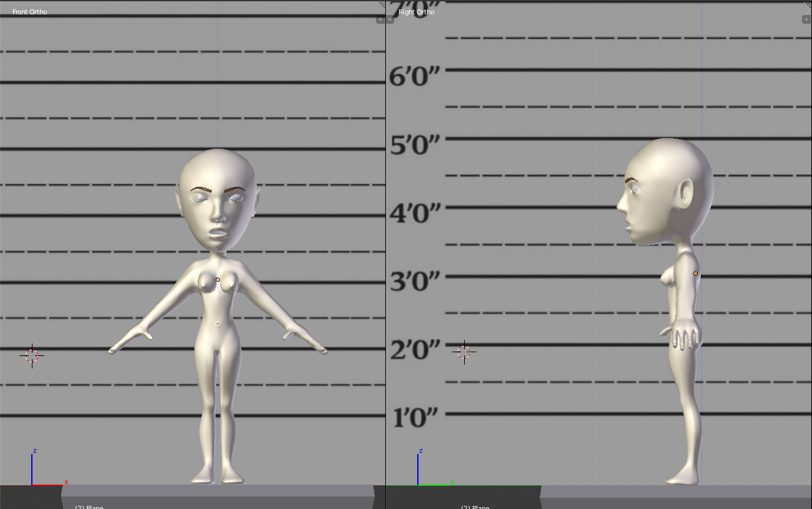
Task: Open the Right view tool shelf plus tab
Action: point(390,20)
